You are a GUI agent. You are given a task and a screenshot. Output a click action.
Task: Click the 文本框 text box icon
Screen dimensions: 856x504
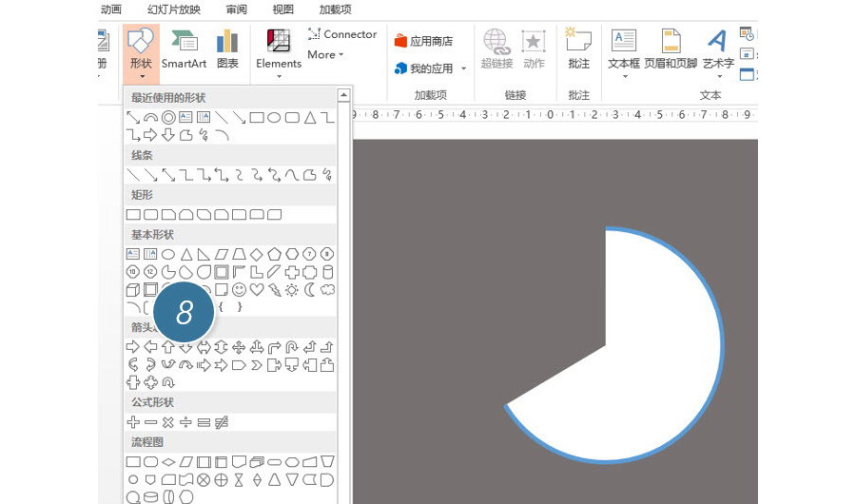(624, 49)
